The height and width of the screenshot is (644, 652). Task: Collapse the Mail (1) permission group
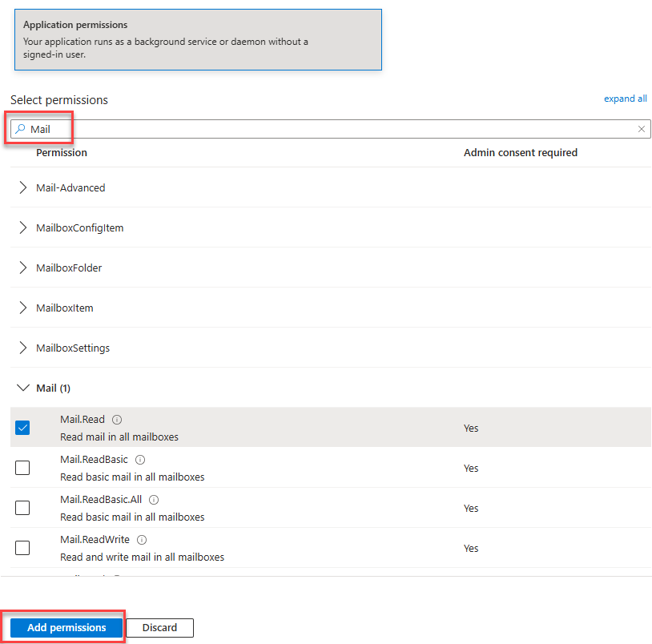click(x=22, y=388)
